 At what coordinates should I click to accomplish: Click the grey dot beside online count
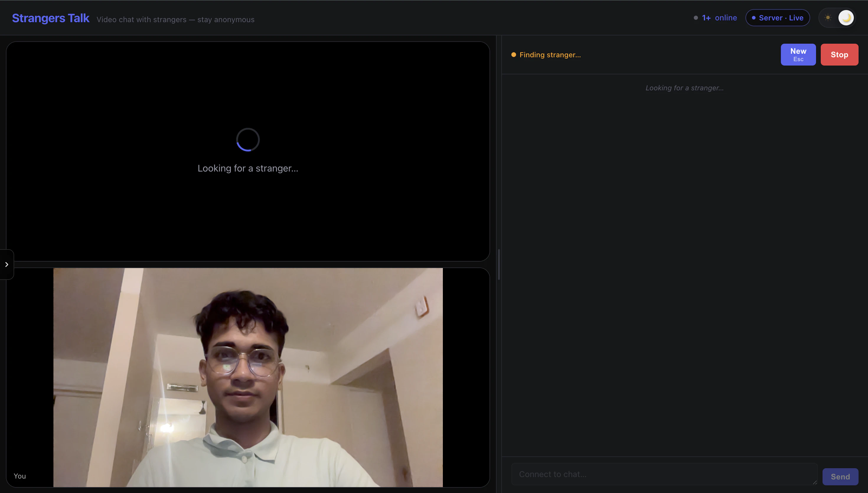click(696, 18)
